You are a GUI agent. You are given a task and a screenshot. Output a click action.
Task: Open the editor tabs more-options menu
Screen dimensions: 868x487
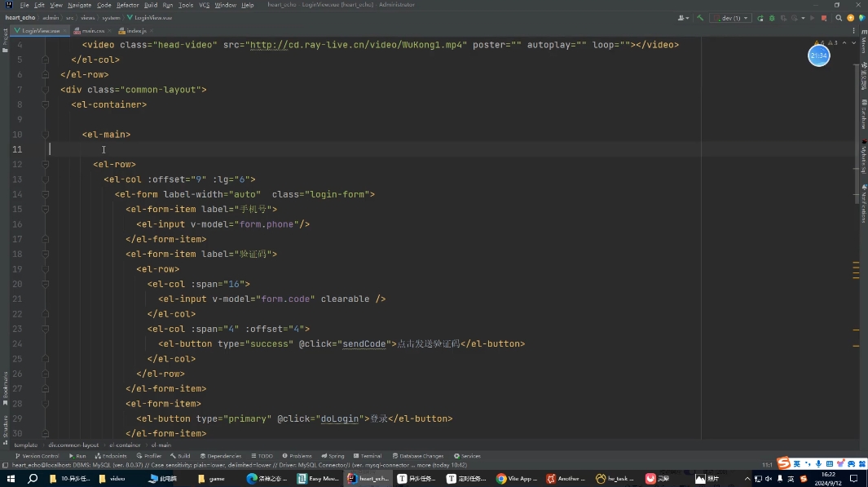[x=855, y=30]
